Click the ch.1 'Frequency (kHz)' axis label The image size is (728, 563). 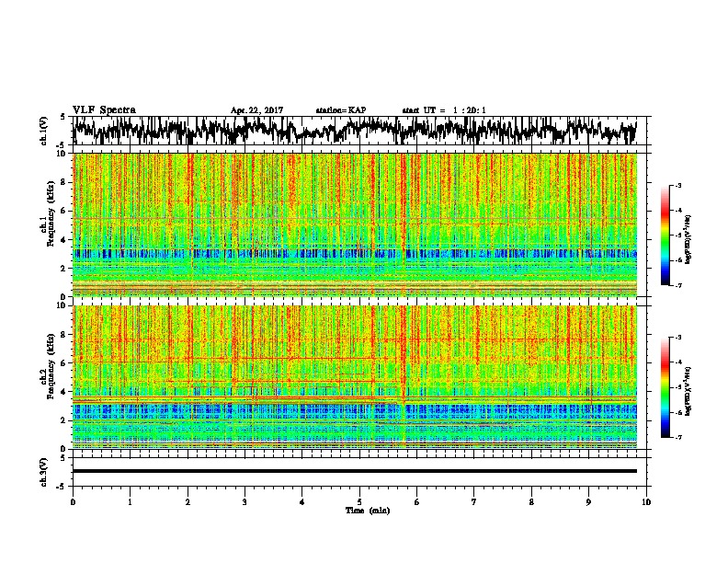[x=51, y=214]
